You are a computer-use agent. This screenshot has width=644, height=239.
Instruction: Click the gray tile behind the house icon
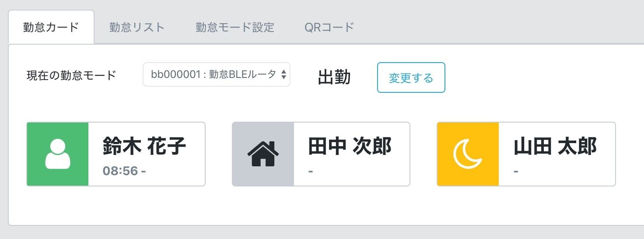coord(263,154)
